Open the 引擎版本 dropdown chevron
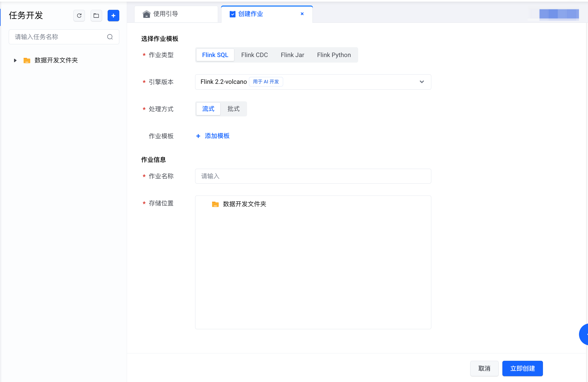 (422, 82)
